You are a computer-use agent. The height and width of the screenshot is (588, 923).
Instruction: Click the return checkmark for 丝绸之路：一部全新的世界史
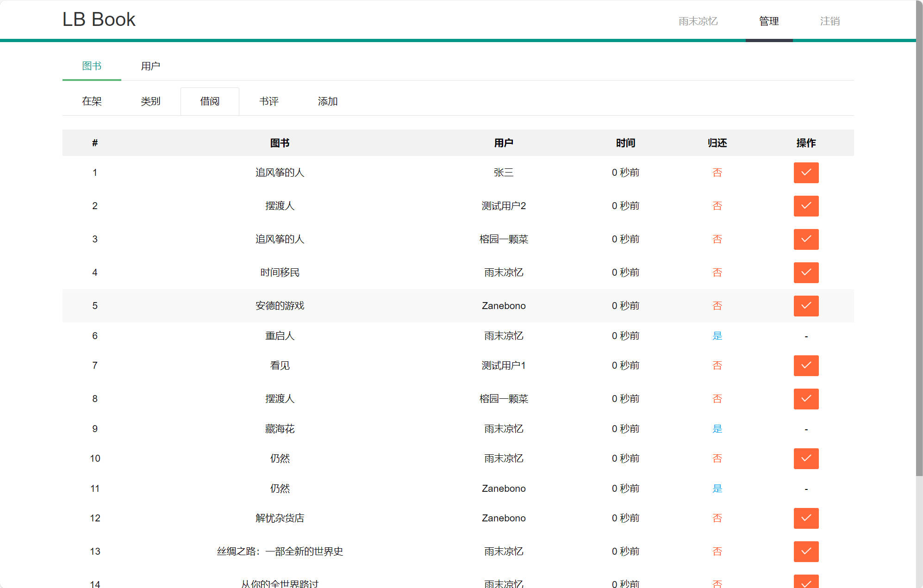(806, 551)
